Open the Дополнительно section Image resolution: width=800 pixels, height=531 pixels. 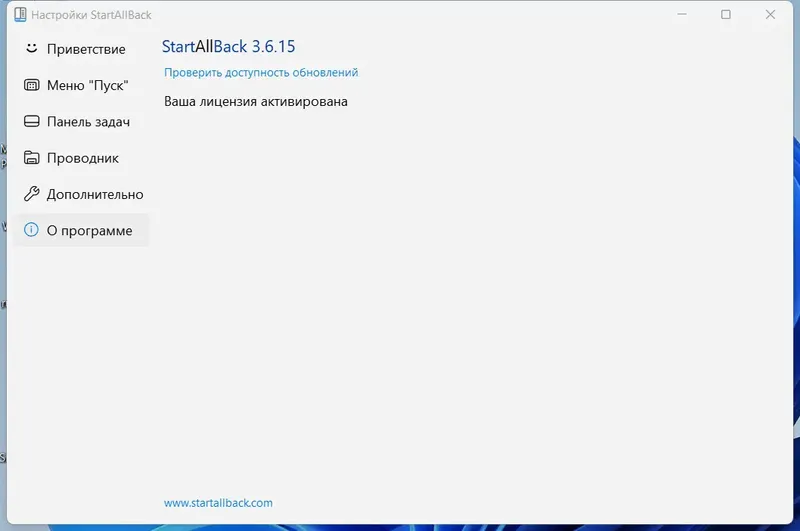[x=81, y=194]
